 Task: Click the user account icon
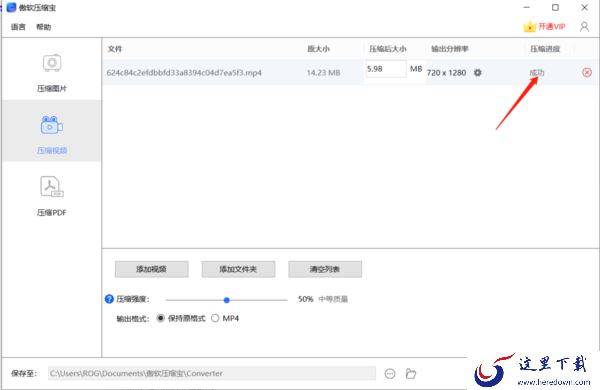pyautogui.click(x=584, y=27)
